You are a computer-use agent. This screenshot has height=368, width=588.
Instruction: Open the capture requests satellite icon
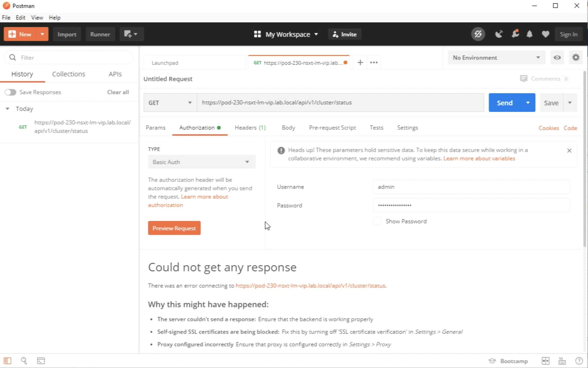[499, 34]
